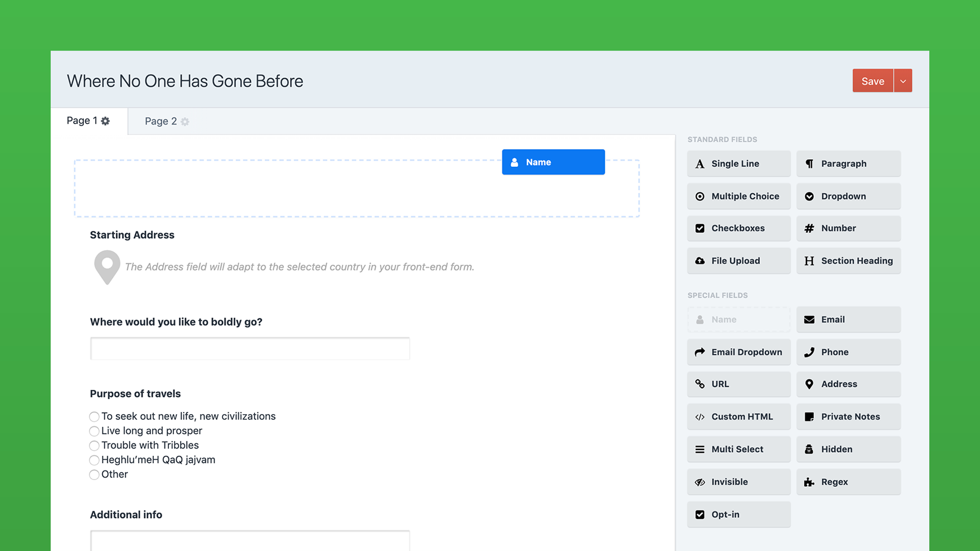Screen dimensions: 980x551
Task: Click the Custom HTML code icon
Action: coord(700,417)
